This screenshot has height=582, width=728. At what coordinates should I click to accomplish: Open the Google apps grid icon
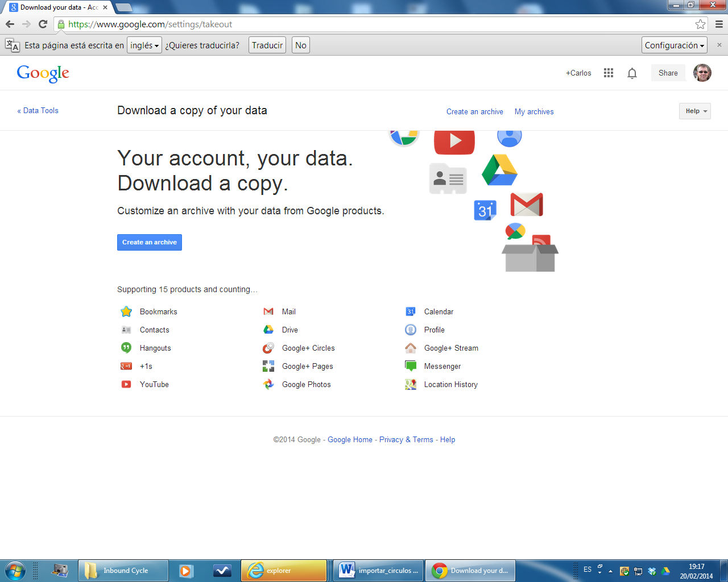pos(609,73)
